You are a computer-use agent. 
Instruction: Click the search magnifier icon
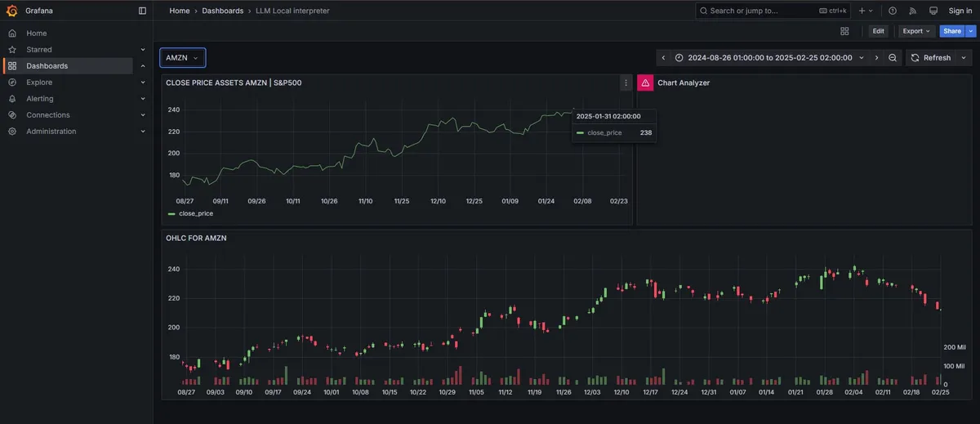[704, 11]
